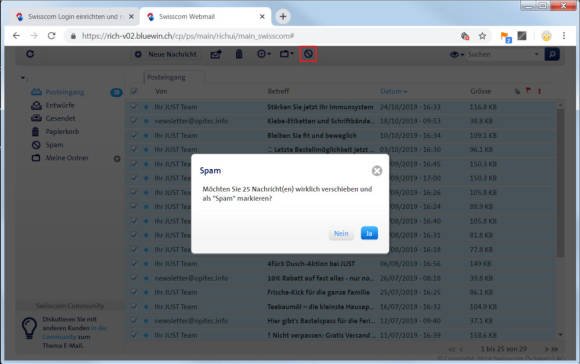Click the Suchen search input field
Viewport: 580px width, 364px height.
(x=500, y=54)
